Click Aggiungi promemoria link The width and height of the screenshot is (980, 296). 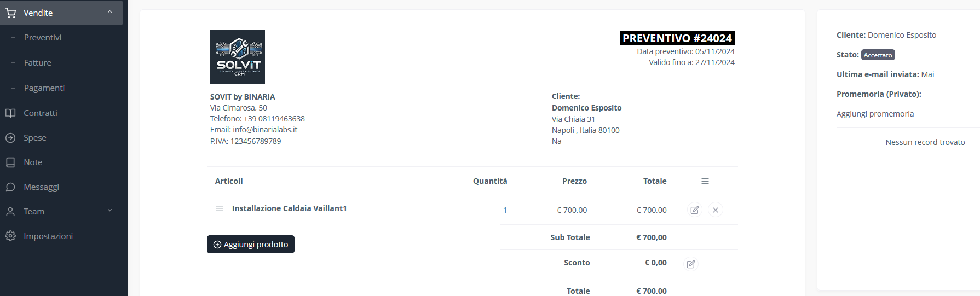(875, 114)
